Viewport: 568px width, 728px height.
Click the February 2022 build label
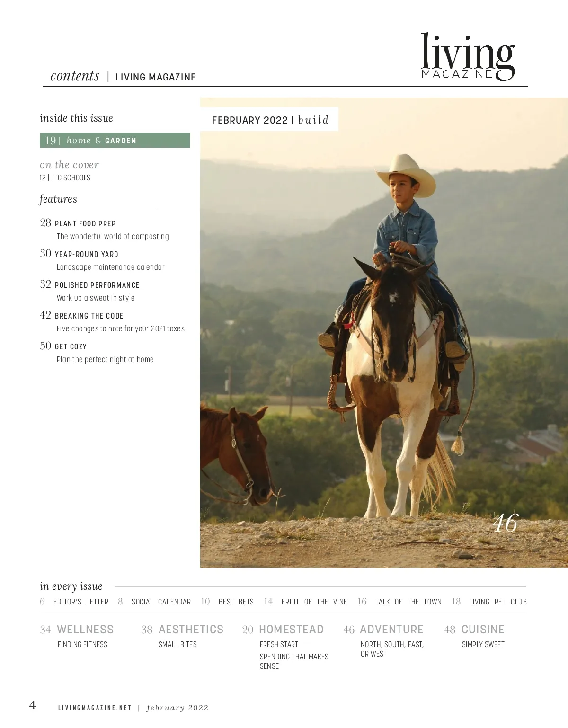[x=270, y=120]
